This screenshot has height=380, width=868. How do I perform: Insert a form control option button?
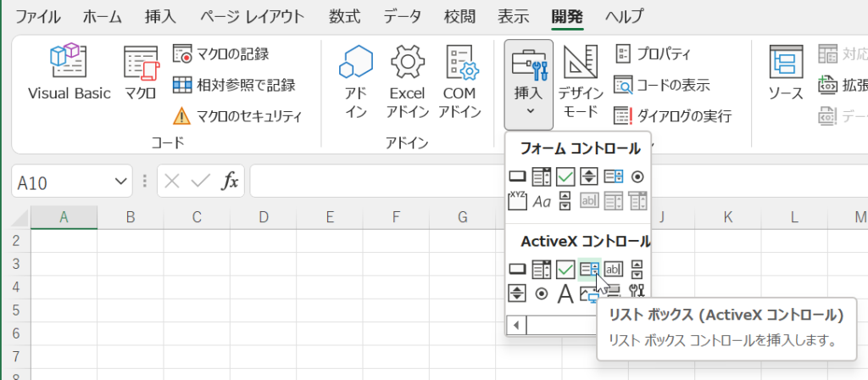(x=637, y=176)
